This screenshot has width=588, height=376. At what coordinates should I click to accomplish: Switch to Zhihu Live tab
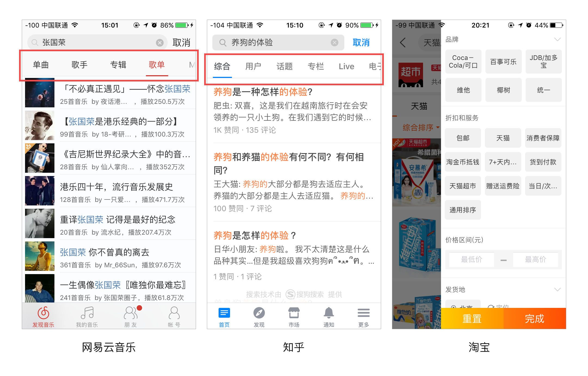(x=346, y=66)
